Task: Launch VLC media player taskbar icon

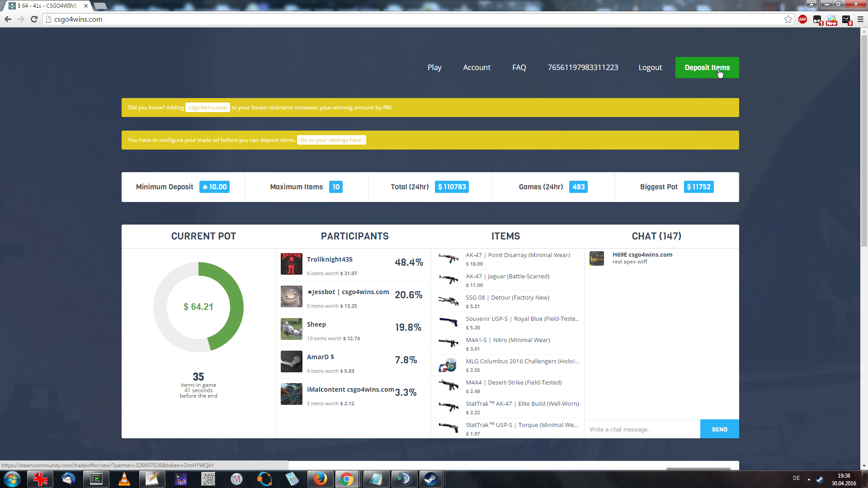Action: [124, 479]
